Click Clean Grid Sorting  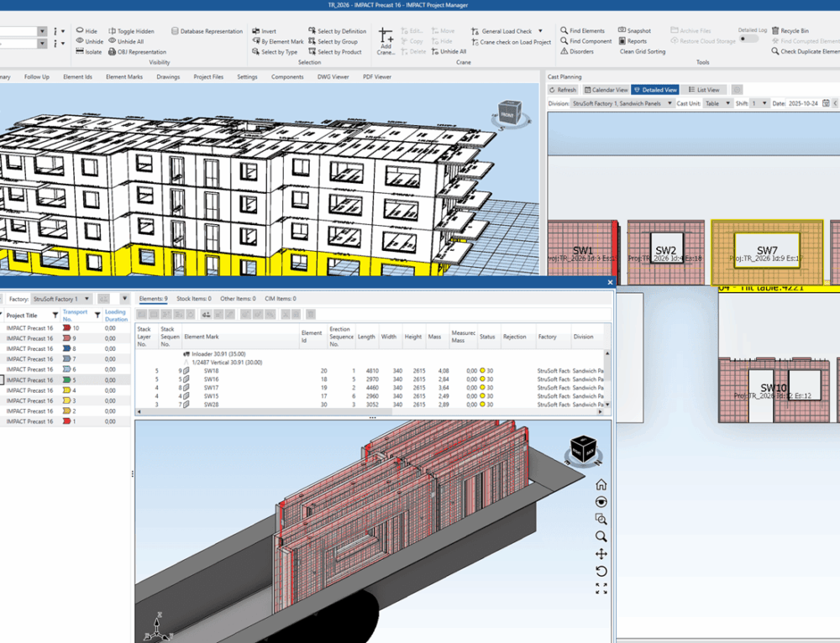(643, 51)
